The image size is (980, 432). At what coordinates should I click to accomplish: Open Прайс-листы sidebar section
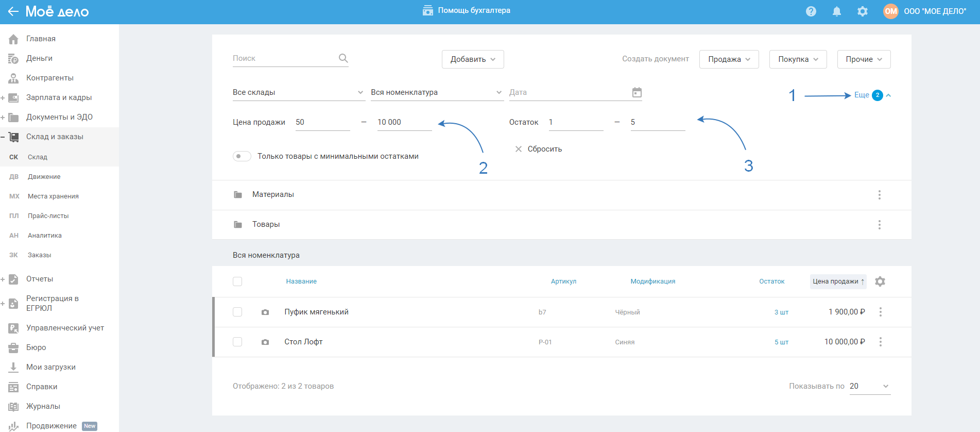[x=48, y=216]
